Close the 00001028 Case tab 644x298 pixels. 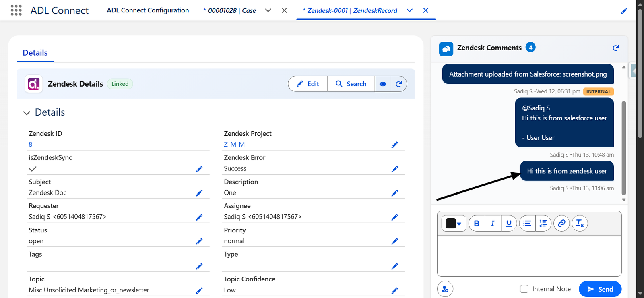pos(284,10)
